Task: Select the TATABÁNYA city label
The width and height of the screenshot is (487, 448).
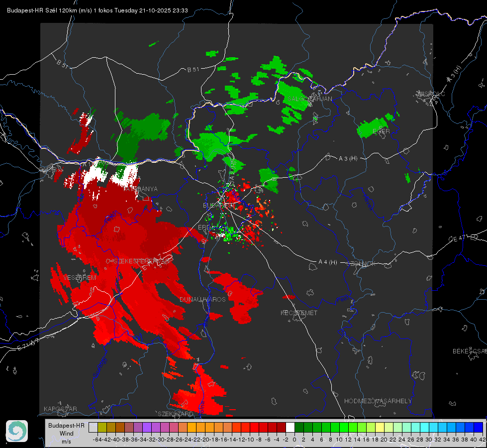Action: point(140,189)
